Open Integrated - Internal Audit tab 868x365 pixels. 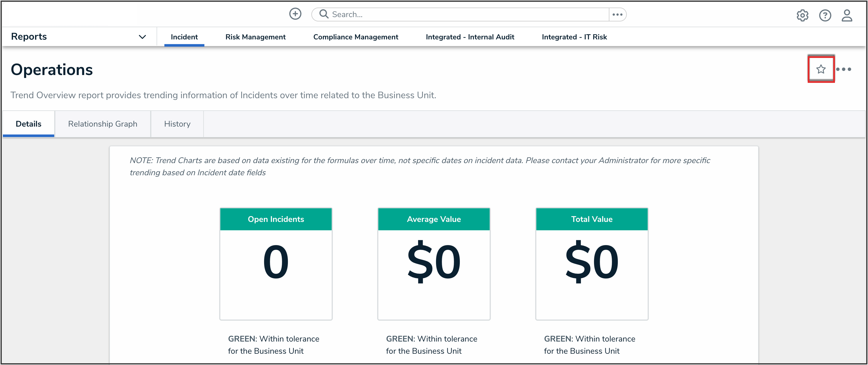click(x=470, y=37)
